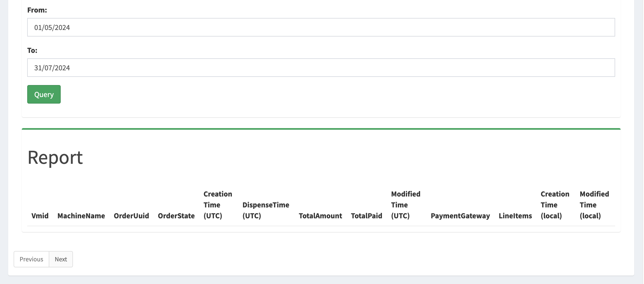Viewport: 644px width, 284px height.
Task: Click the "From:" field label
Action: point(37,10)
